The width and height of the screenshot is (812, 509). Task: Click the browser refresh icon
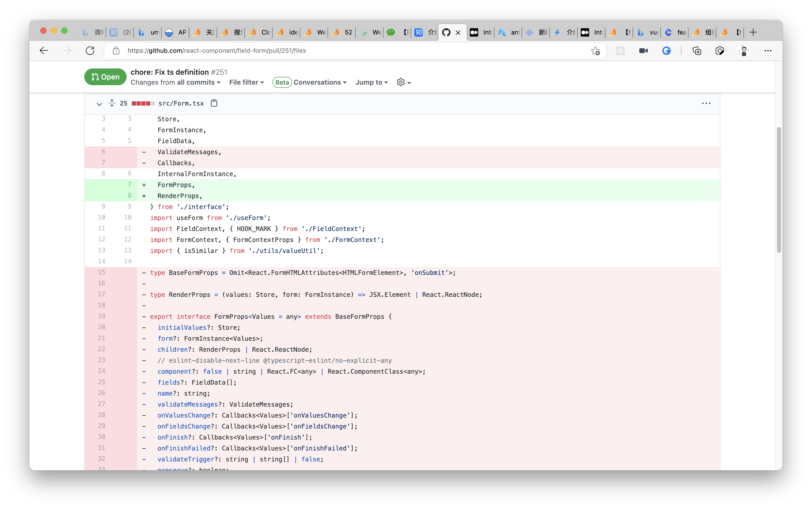(90, 51)
